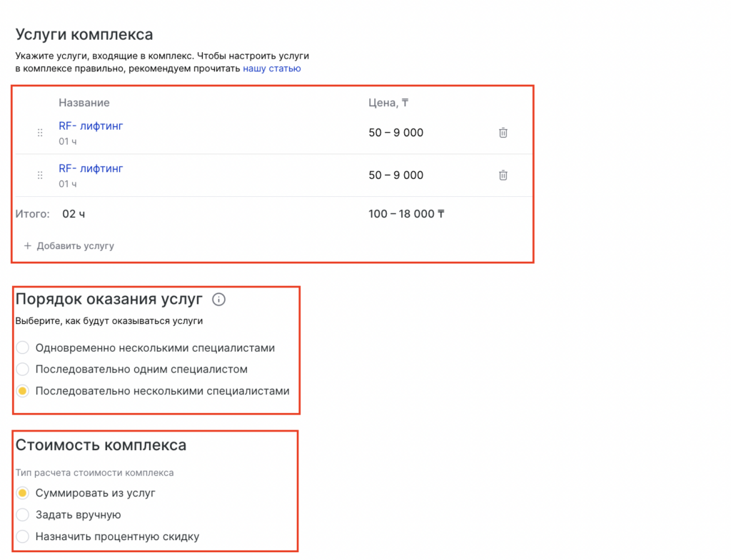Viewport: 731px width, 560px height.
Task: Click the plus icon for Добавить услугу
Action: 28,246
